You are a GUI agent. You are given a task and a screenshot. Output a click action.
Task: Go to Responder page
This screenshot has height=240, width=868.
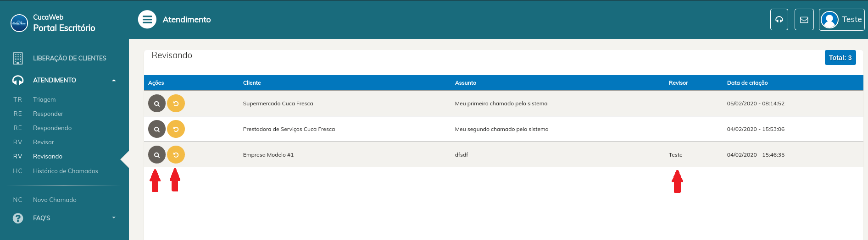[x=48, y=114]
